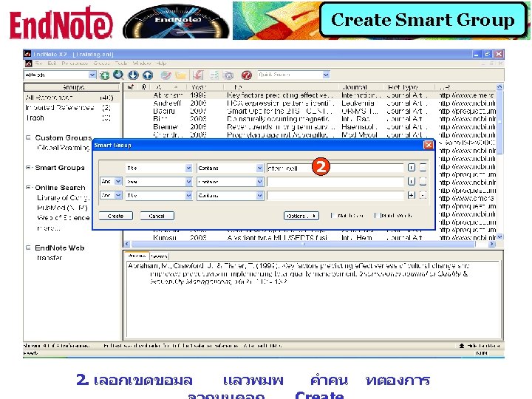Click the minus button on the Year search row
Image resolution: width=532 pixels, height=399 pixels.
pos(423,182)
